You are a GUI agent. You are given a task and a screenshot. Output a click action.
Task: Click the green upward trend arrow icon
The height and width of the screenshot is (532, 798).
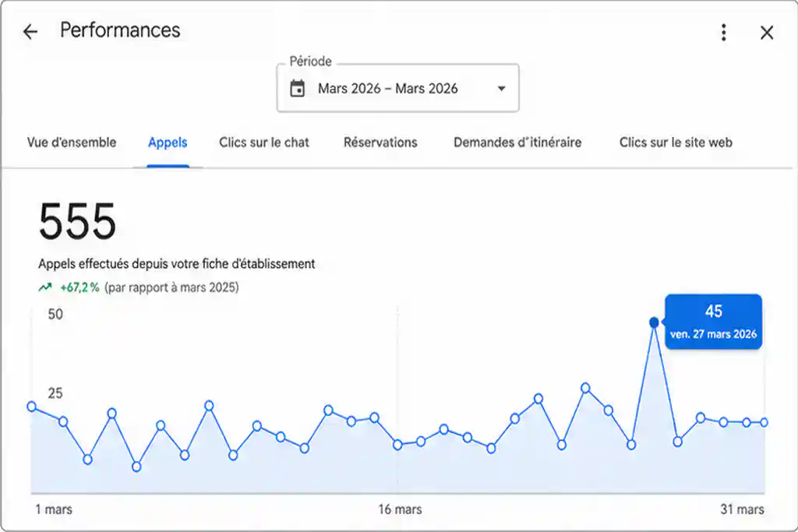point(45,287)
